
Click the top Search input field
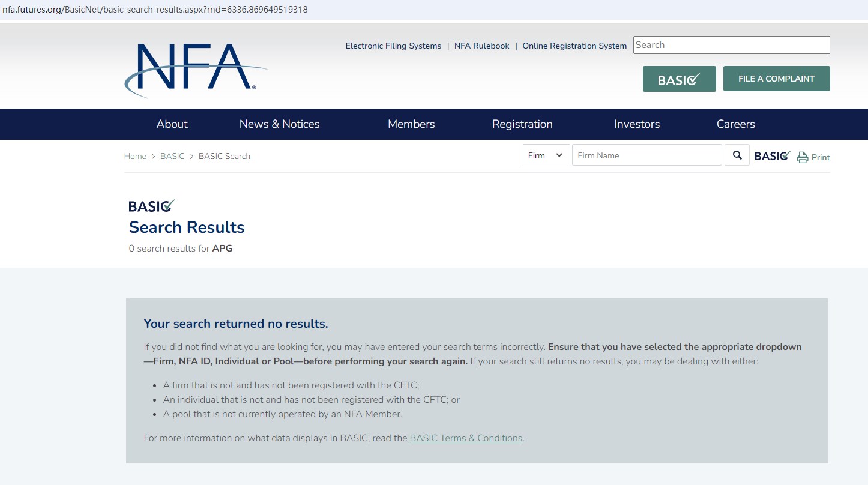[x=732, y=45]
